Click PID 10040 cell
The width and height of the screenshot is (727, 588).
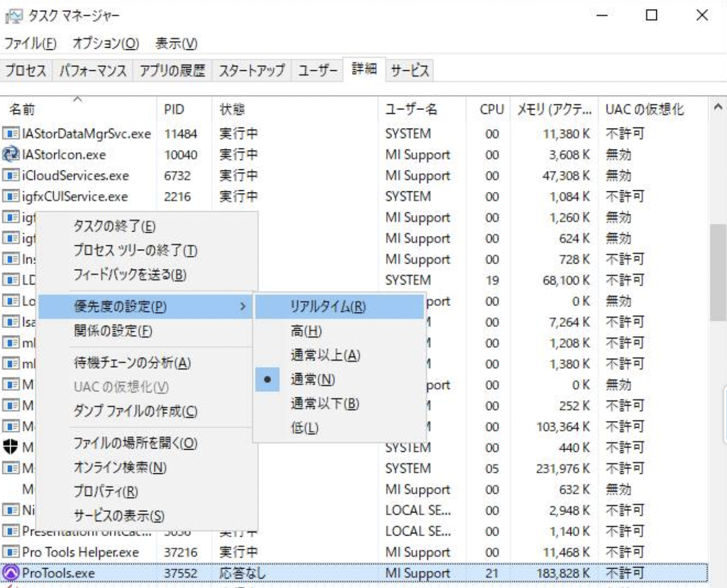(181, 154)
